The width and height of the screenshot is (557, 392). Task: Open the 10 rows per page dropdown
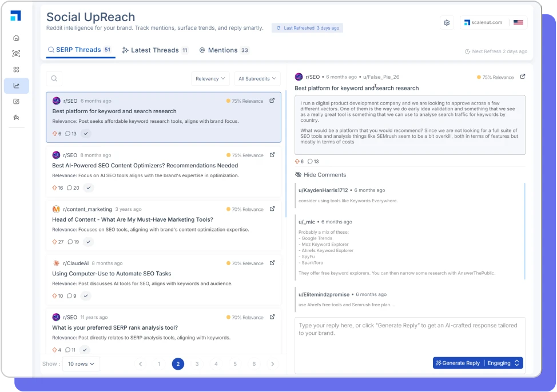pyautogui.click(x=81, y=364)
